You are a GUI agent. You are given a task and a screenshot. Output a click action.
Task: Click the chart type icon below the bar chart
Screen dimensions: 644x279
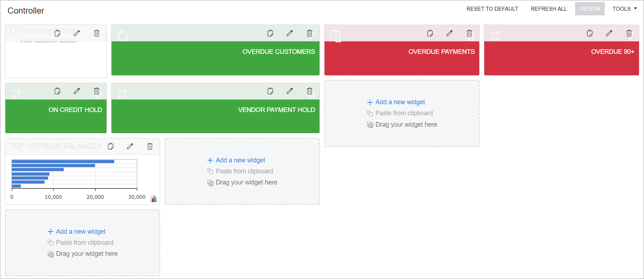coord(153,199)
